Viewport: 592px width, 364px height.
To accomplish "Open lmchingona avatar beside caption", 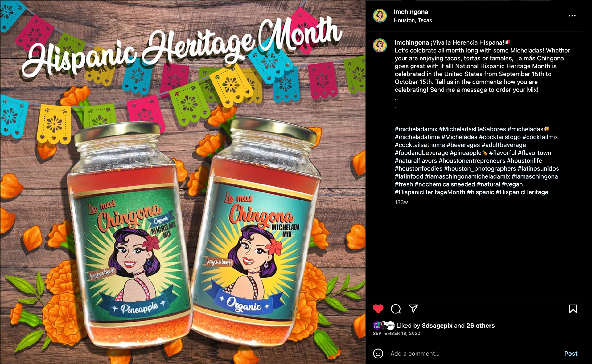I will (380, 46).
